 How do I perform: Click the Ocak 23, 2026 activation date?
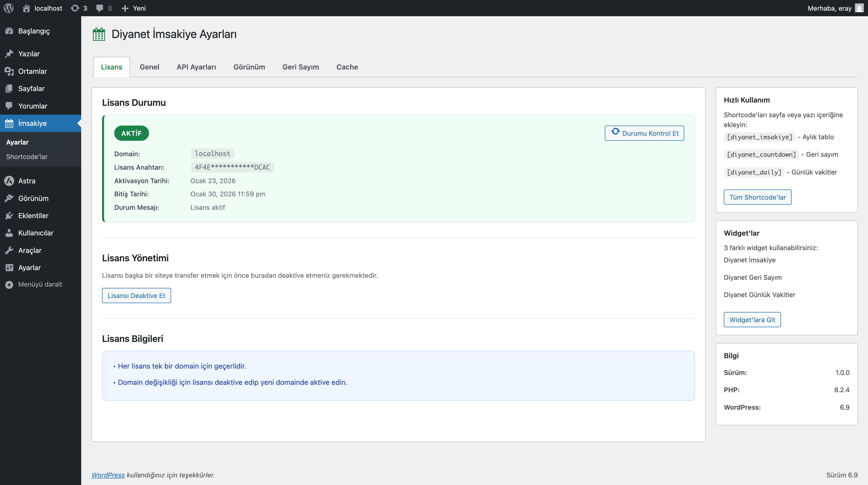(x=213, y=181)
